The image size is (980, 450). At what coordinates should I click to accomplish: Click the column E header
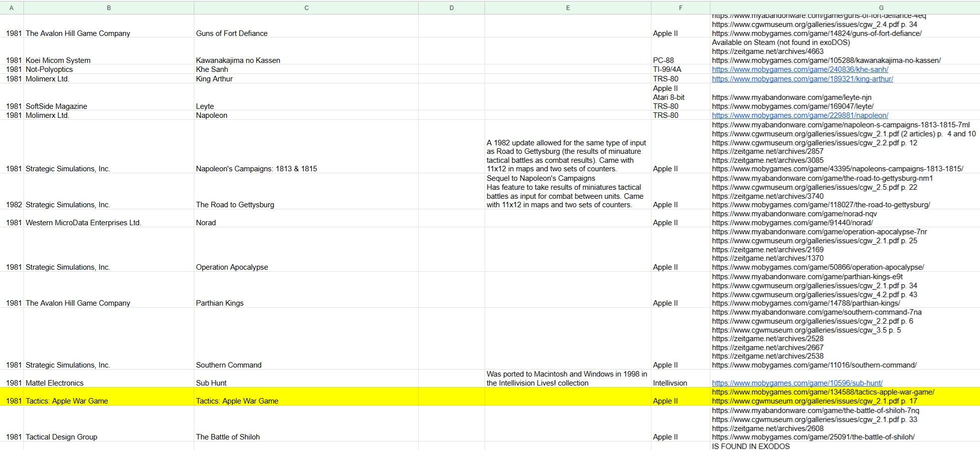pyautogui.click(x=568, y=7)
